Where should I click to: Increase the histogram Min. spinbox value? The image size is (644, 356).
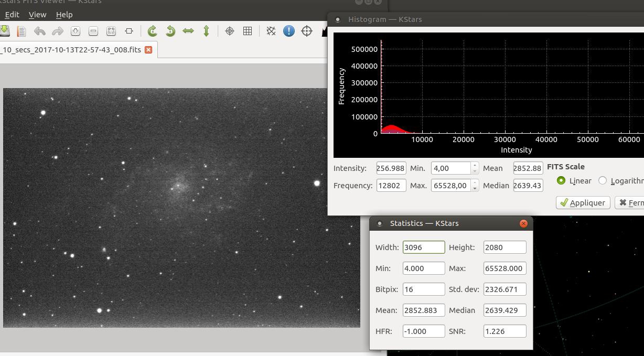tap(475, 165)
